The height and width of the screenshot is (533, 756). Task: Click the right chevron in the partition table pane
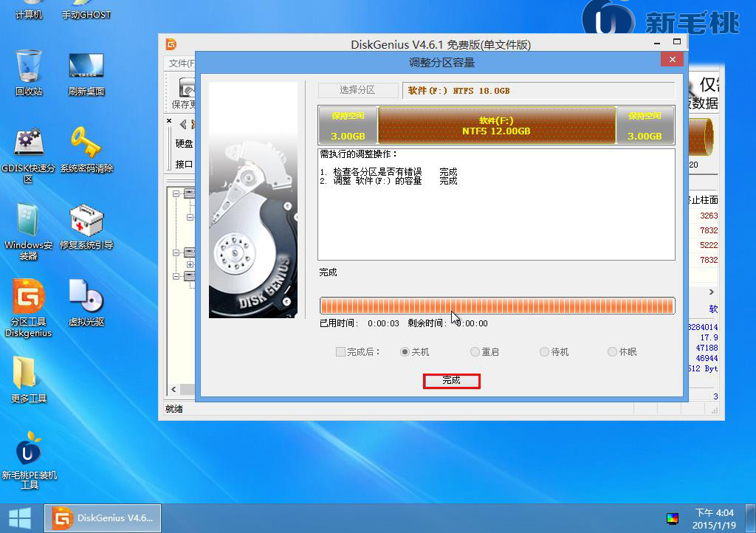point(712,292)
